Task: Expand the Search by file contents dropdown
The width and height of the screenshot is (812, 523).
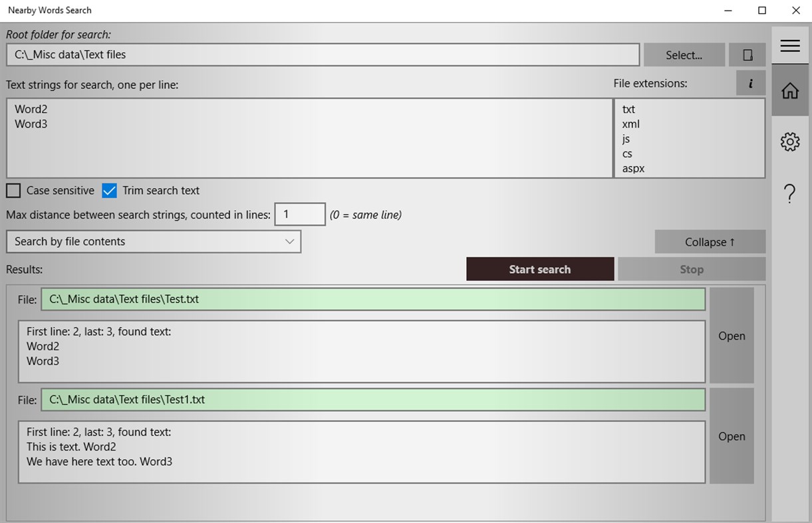Action: pos(154,242)
